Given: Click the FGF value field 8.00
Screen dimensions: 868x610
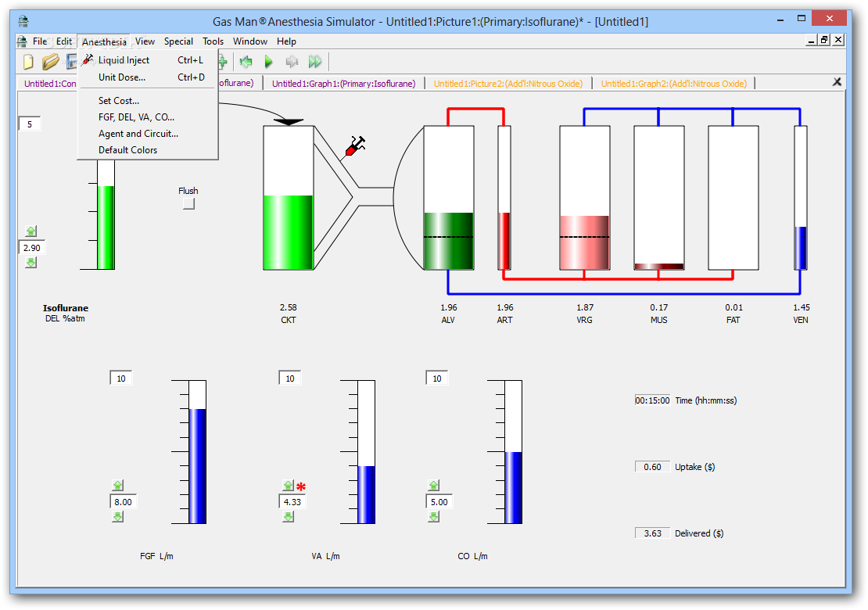Looking at the screenshot, I should click(x=123, y=501).
